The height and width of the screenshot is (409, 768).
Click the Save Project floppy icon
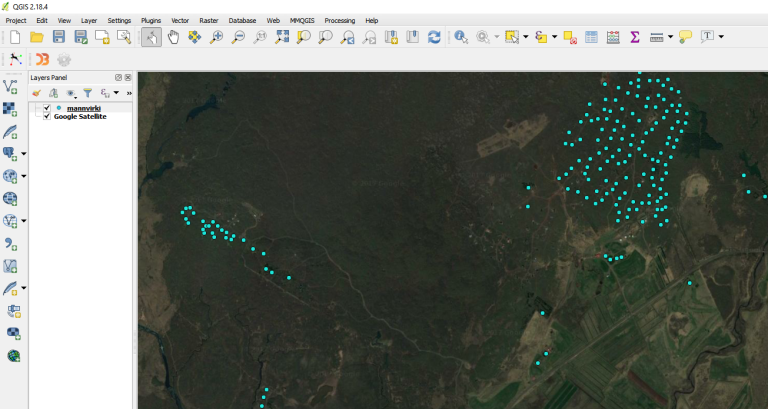[58, 37]
